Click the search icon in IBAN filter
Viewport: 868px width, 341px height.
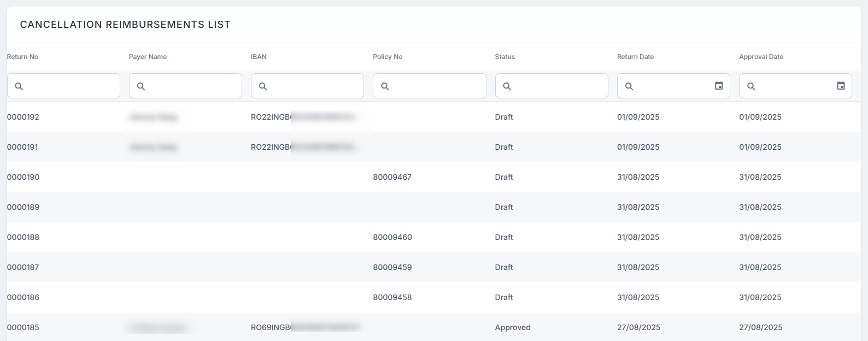coord(263,86)
